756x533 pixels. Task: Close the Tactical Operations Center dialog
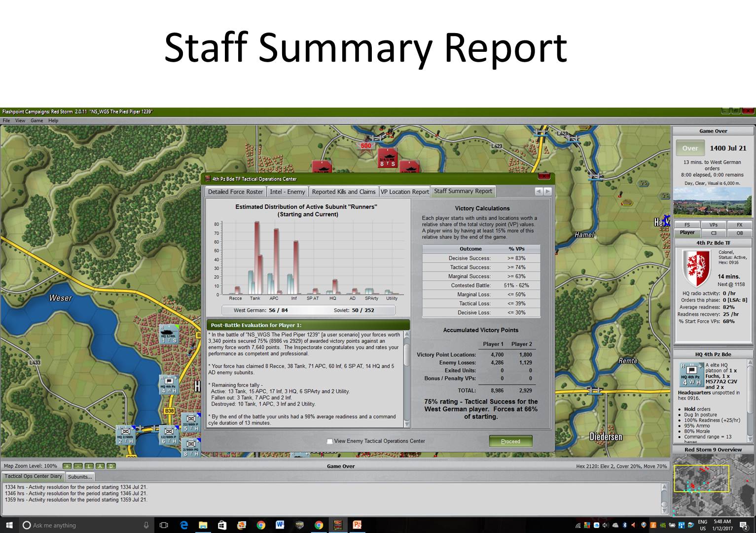(x=543, y=177)
